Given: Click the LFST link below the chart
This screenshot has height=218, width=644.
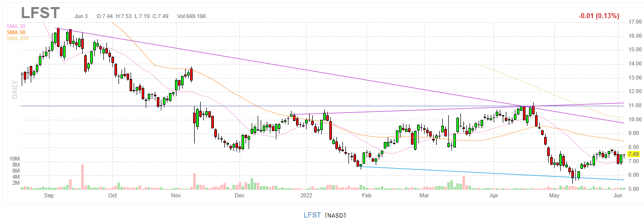Looking at the screenshot, I should click(x=313, y=214).
